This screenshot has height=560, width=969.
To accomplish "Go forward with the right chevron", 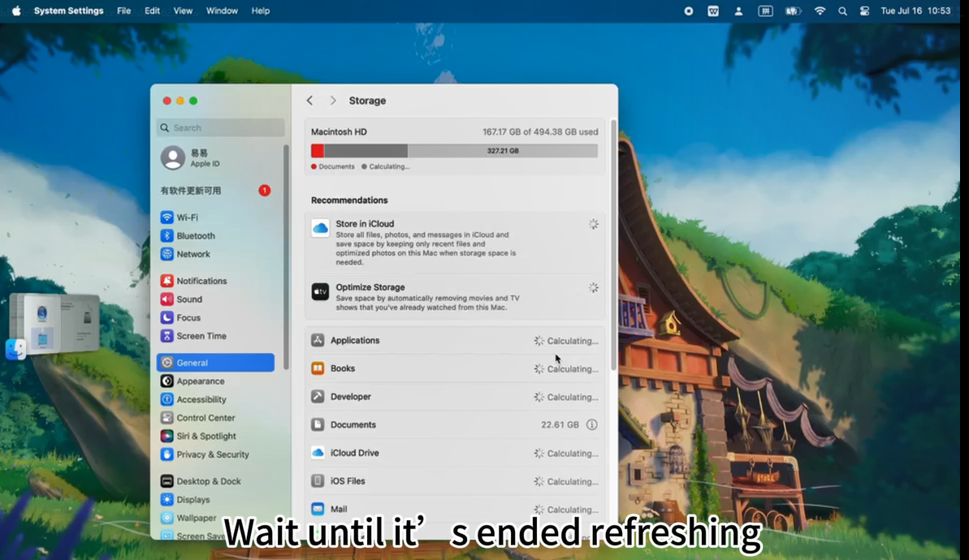I will click(333, 101).
